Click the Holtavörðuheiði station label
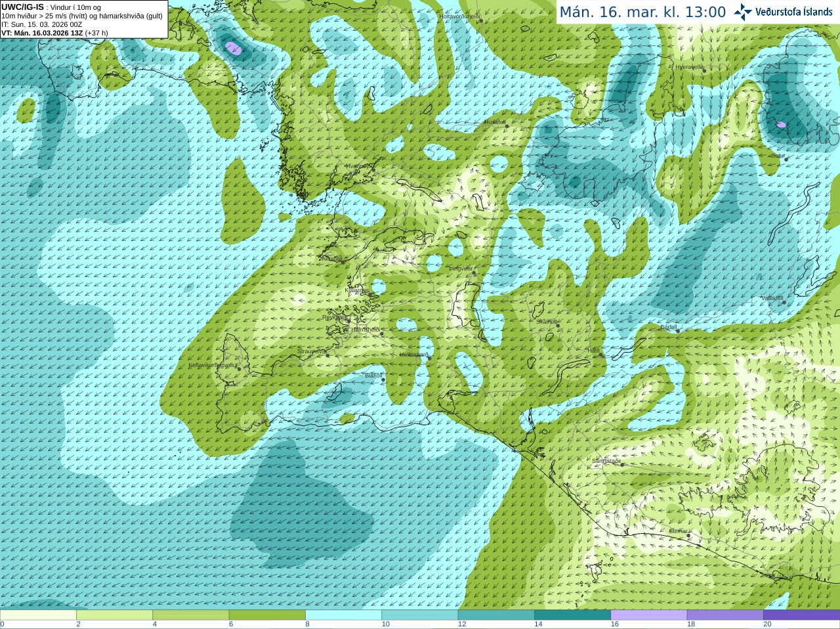This screenshot has width=840, height=629. 459,16
